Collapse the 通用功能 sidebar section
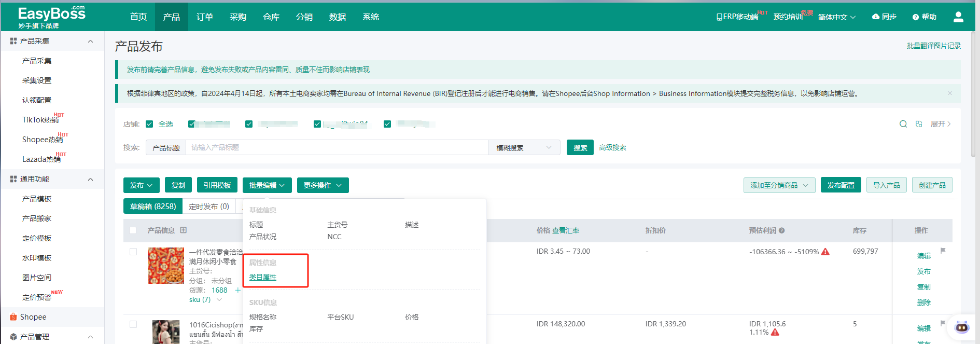The height and width of the screenshot is (344, 980). (91, 179)
